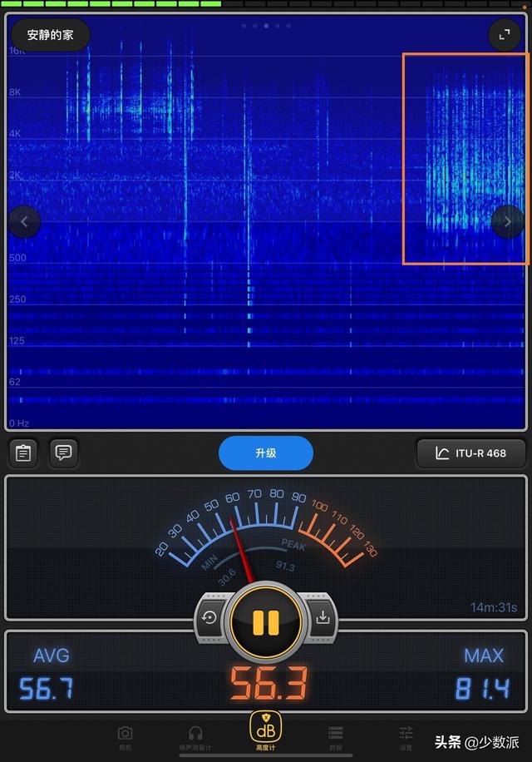
Task: Go to previous view with left chevron
Action: click(x=24, y=221)
